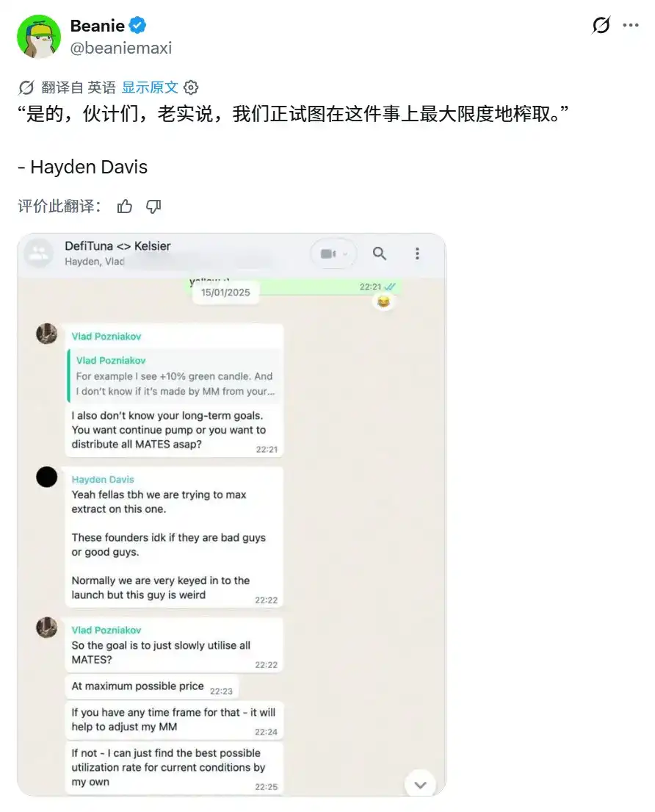Click the DefiTuna group avatar
Screen dimensions: 655x812
point(39,254)
